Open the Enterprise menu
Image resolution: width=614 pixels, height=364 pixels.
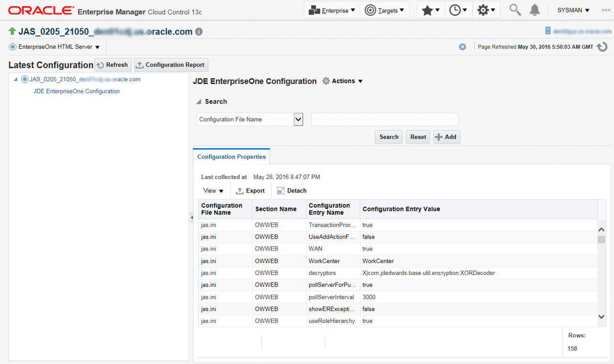click(332, 10)
